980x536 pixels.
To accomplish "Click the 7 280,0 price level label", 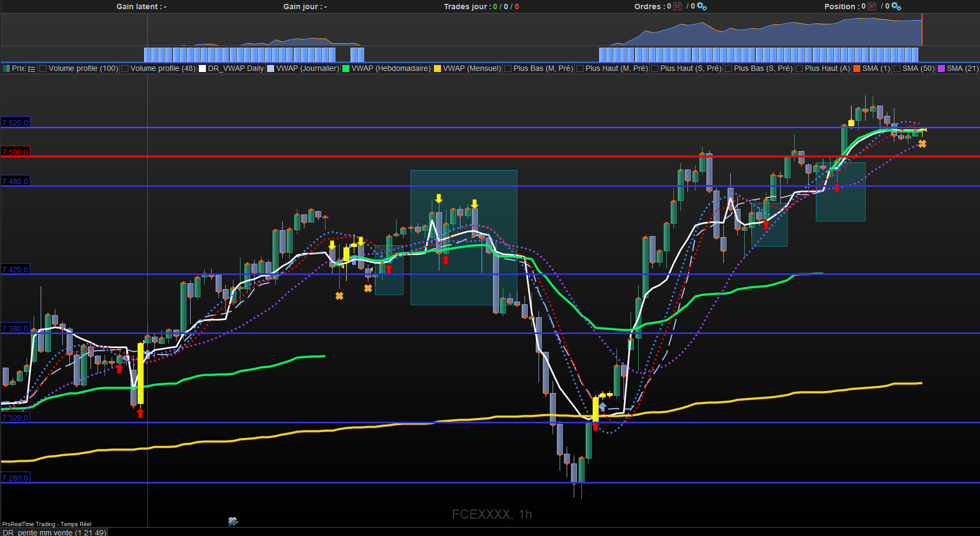I will (15, 478).
